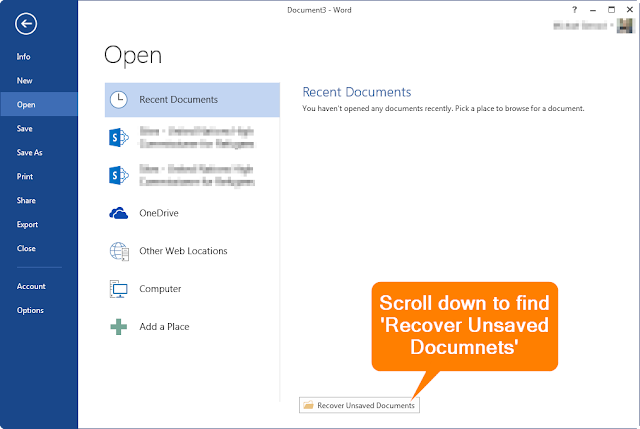Image resolution: width=640 pixels, height=429 pixels.
Task: Select the Add a Place label
Action: [x=164, y=327]
